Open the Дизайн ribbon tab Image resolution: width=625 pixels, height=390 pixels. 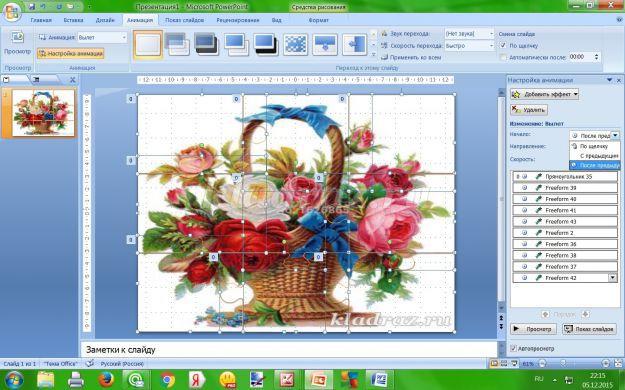[x=105, y=20]
